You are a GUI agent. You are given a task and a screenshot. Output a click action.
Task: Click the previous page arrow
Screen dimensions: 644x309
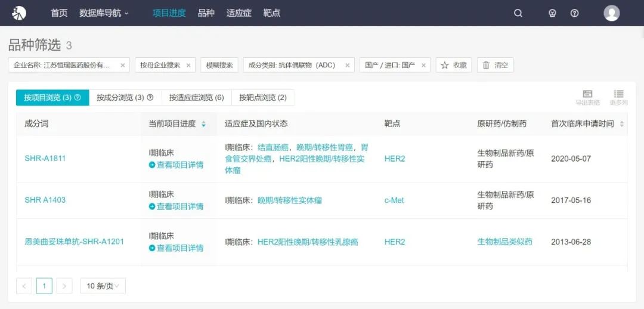[x=24, y=286]
